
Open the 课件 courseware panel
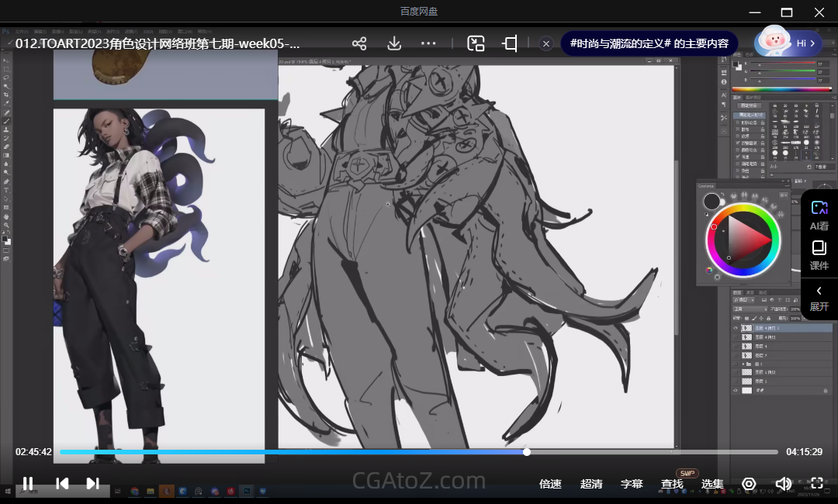click(819, 255)
